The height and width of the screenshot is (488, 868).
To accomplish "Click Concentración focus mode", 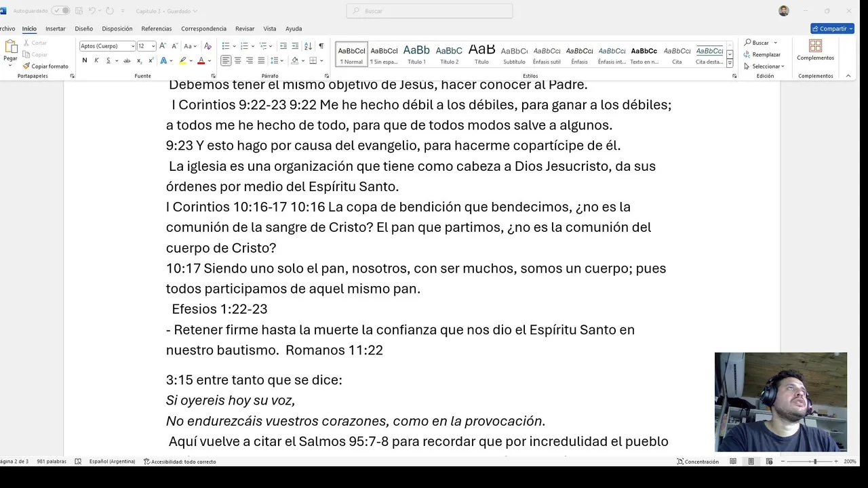I will pos(698,462).
